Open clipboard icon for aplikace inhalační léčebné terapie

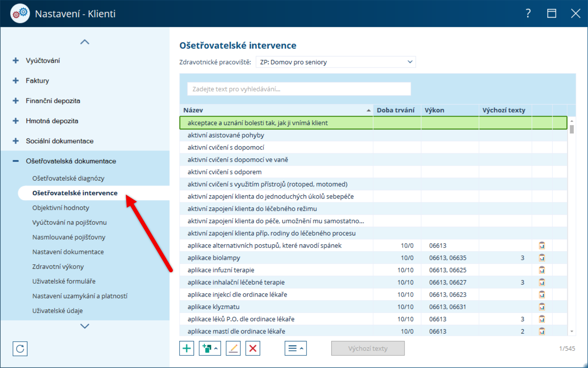542,282
